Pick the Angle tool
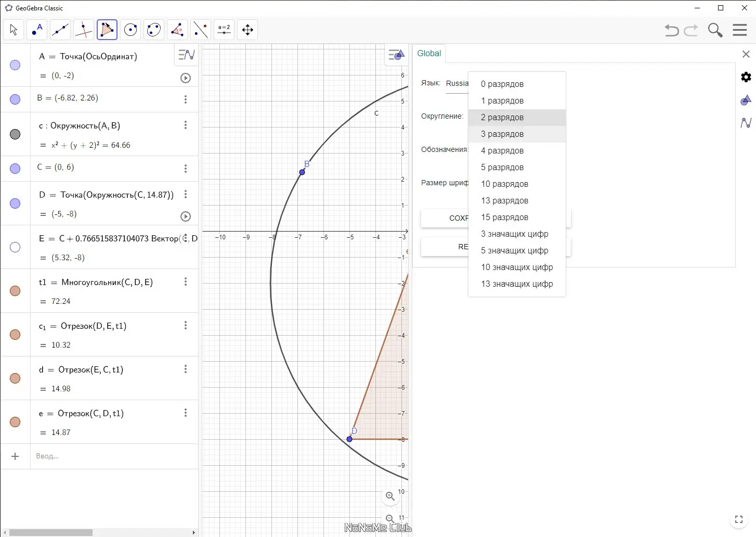 click(177, 30)
